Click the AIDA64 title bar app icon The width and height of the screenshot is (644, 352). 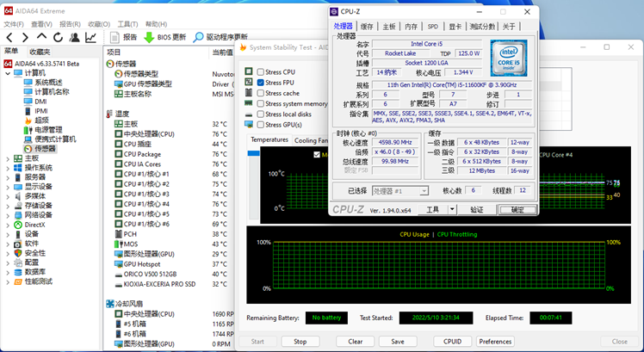click(9, 11)
